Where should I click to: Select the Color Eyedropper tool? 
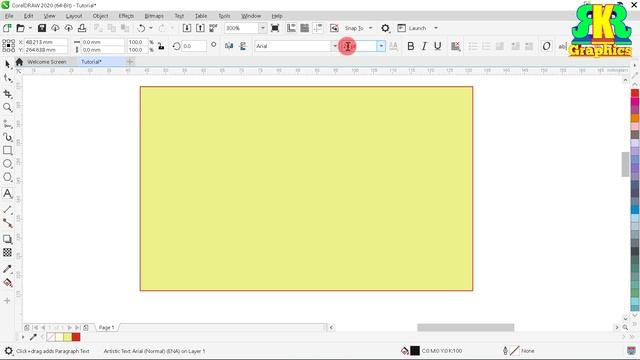(7, 269)
